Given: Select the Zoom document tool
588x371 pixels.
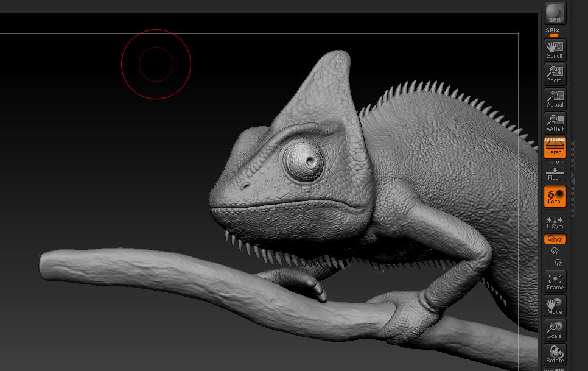Looking at the screenshot, I should pyautogui.click(x=555, y=74).
